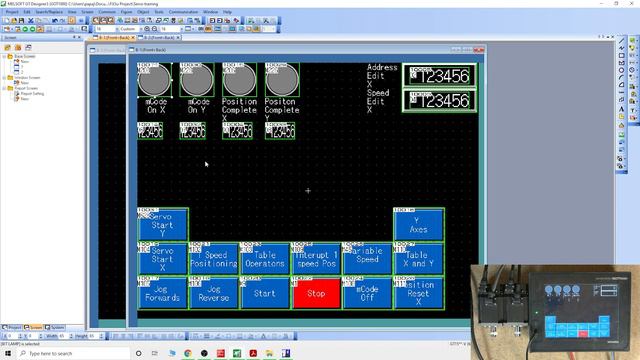
Task: Open the Common menu
Action: coord(107,12)
